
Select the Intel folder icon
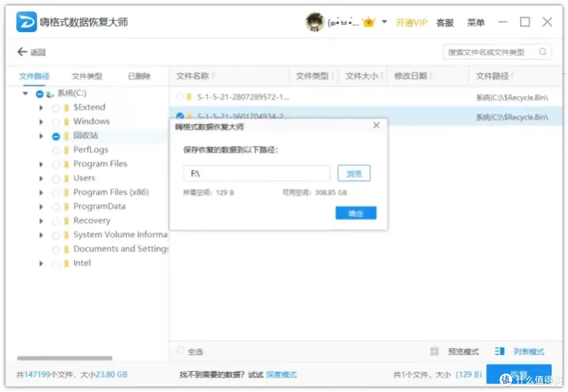(x=66, y=264)
